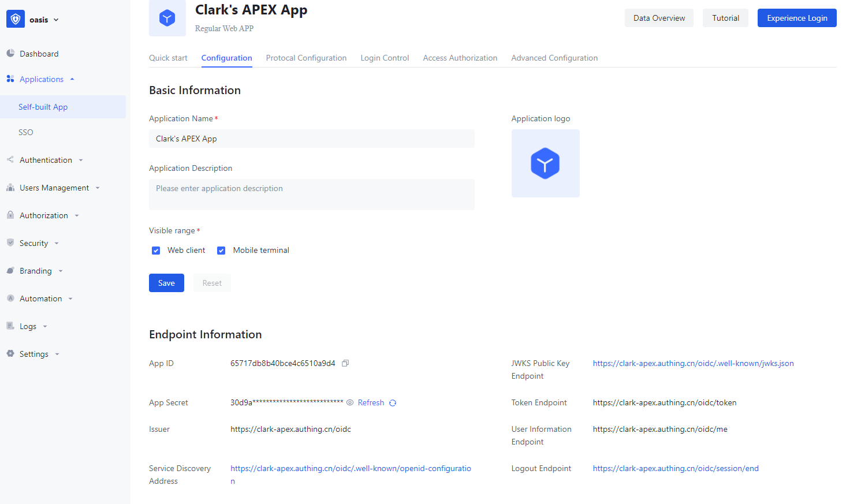Click the Dashboard pie chart icon

point(10,54)
